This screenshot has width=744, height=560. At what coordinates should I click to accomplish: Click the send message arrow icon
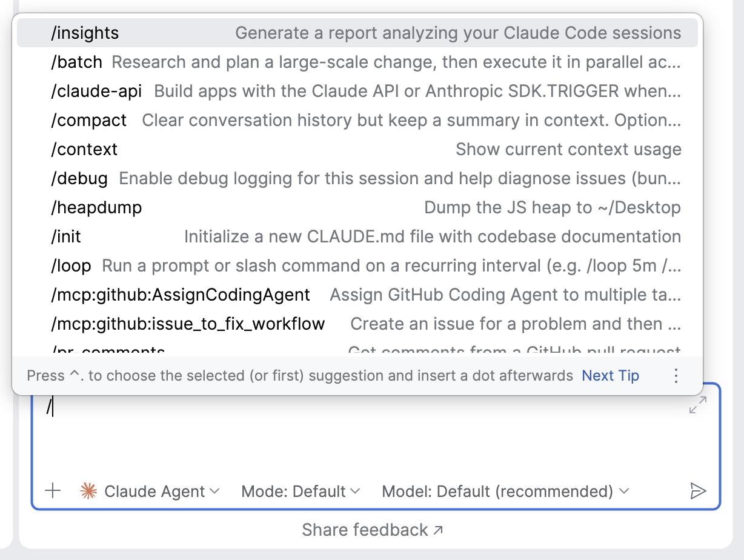pyautogui.click(x=698, y=491)
